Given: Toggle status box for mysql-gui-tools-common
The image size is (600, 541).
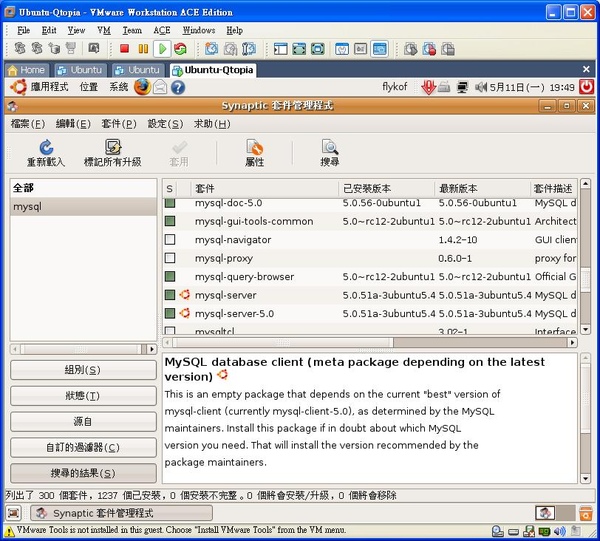Looking at the screenshot, I should pyautogui.click(x=170, y=221).
